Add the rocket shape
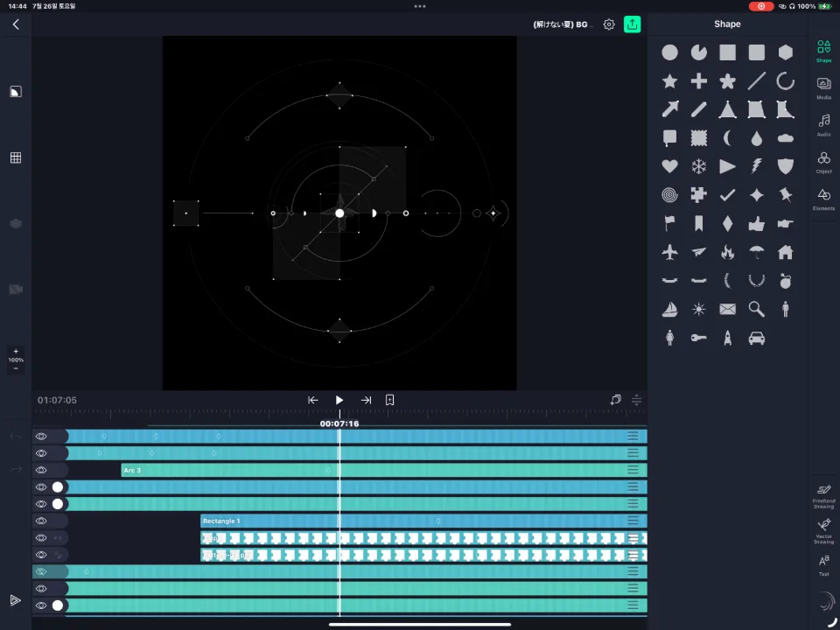The image size is (840, 630). tap(727, 338)
